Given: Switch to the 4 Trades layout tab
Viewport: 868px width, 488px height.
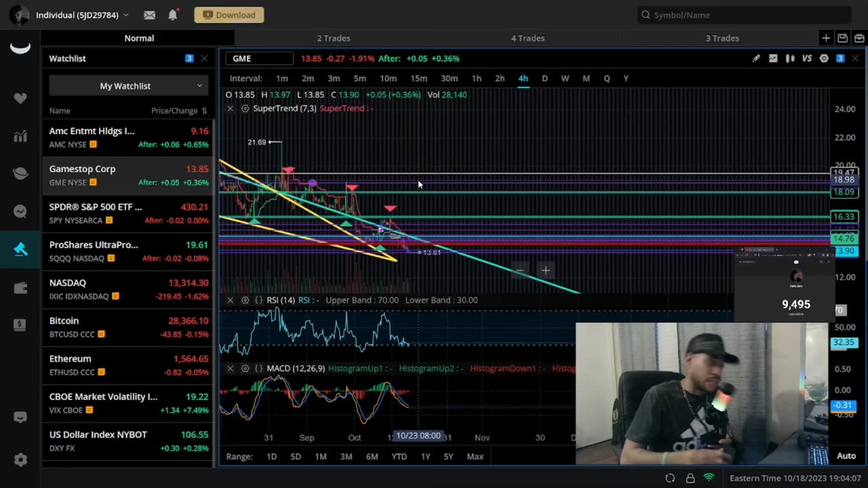Looking at the screenshot, I should click(528, 38).
